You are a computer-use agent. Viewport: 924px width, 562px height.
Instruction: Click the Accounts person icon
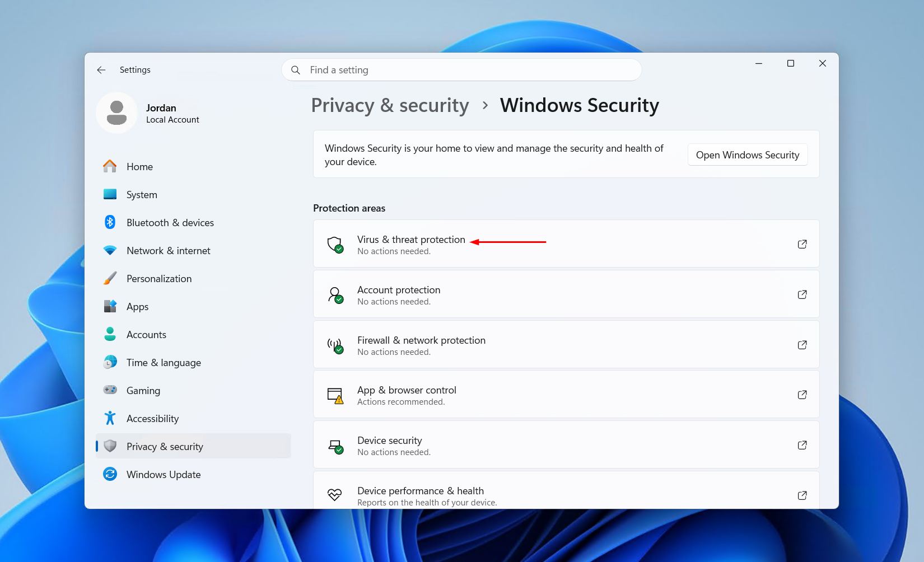tap(110, 334)
